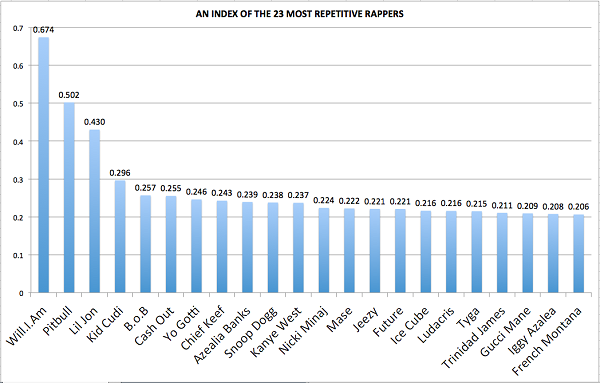Click the chart title text
600x383 pixels.
tap(299, 14)
